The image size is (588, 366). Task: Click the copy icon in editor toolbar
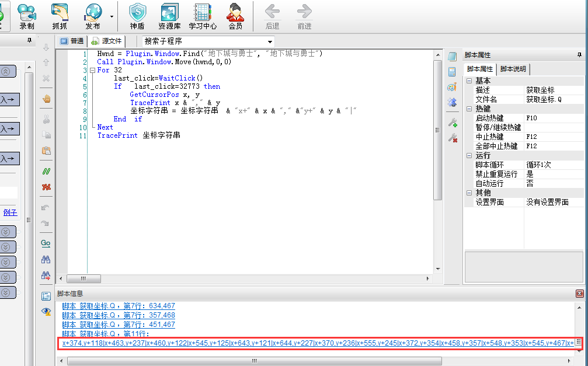[x=46, y=135]
